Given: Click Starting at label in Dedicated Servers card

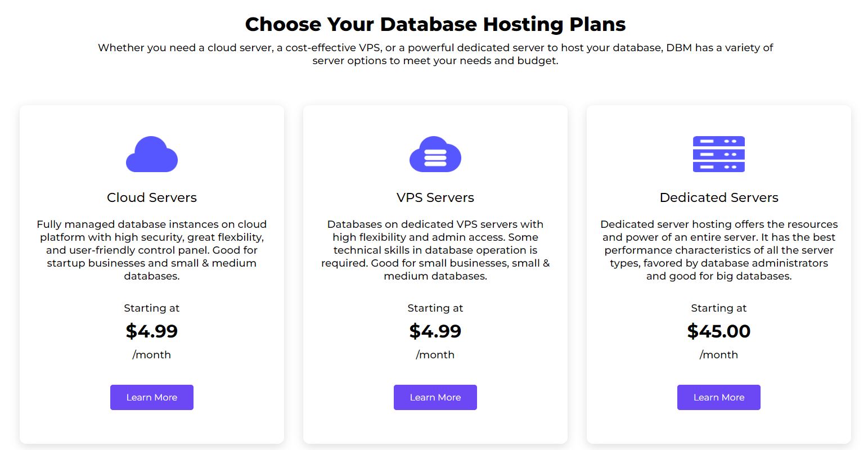Looking at the screenshot, I should pyautogui.click(x=719, y=308).
